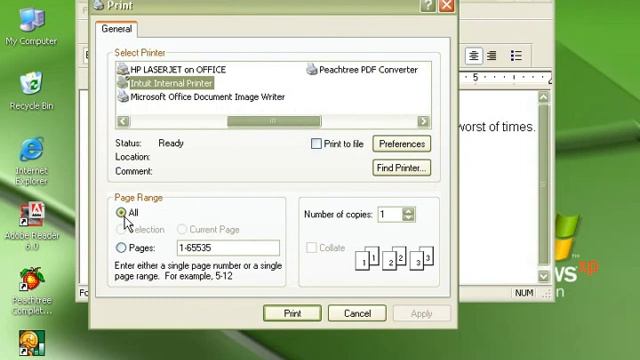Click the Print dialog help question-mark button
Viewport: 640px width, 360px height.
tap(427, 5)
